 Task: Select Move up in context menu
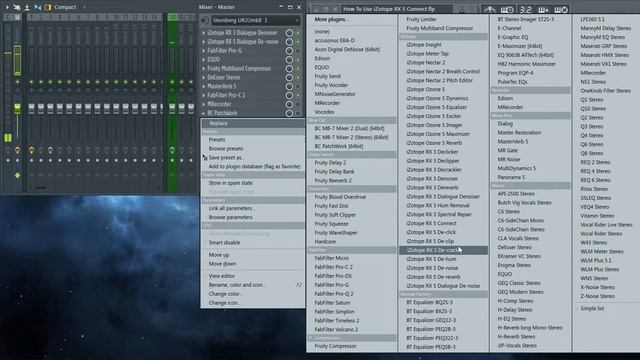tap(219, 255)
